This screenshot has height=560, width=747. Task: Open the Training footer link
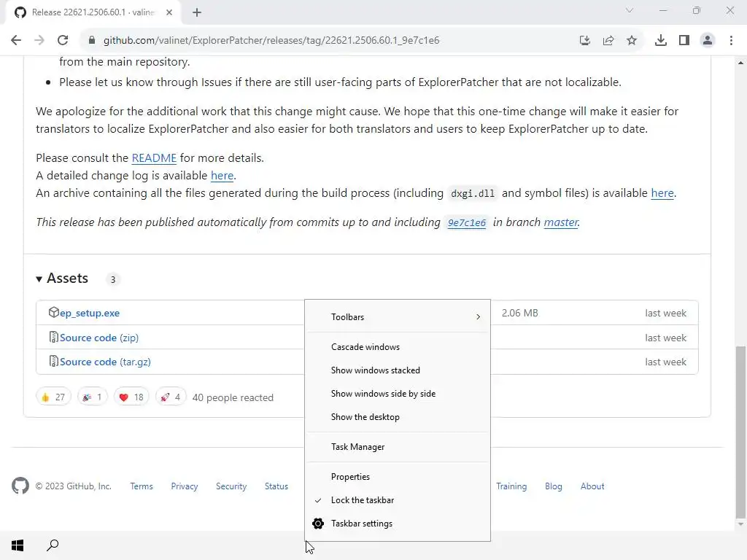click(511, 486)
